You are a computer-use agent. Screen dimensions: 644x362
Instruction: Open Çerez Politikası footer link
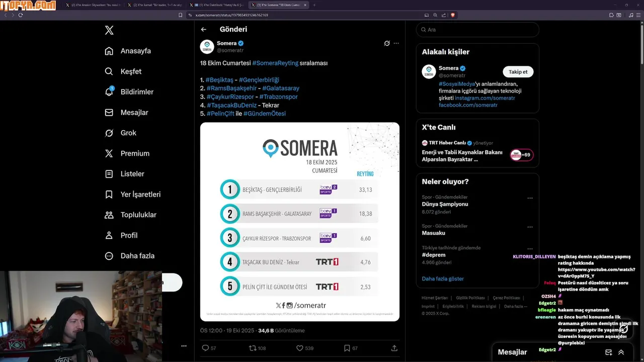[x=506, y=298]
